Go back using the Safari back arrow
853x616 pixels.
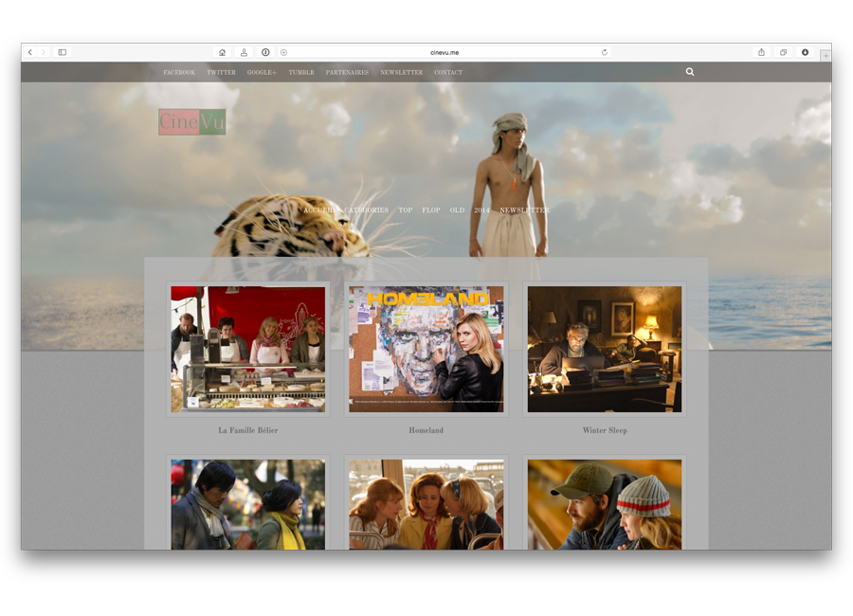(30, 52)
